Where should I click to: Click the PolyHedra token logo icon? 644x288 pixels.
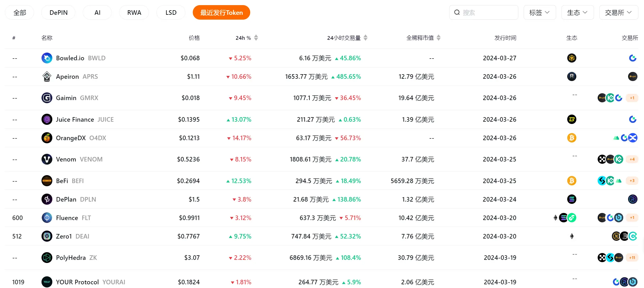click(47, 258)
